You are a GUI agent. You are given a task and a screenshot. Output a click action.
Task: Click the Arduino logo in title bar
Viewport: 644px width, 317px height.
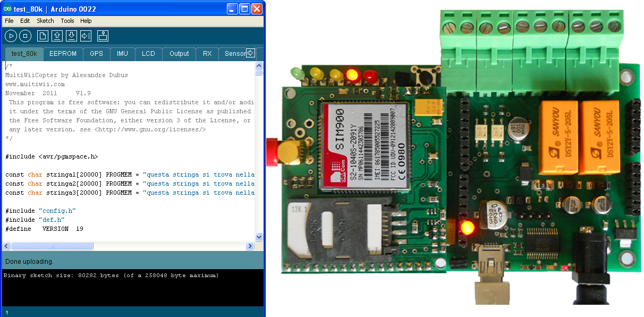coord(7,9)
